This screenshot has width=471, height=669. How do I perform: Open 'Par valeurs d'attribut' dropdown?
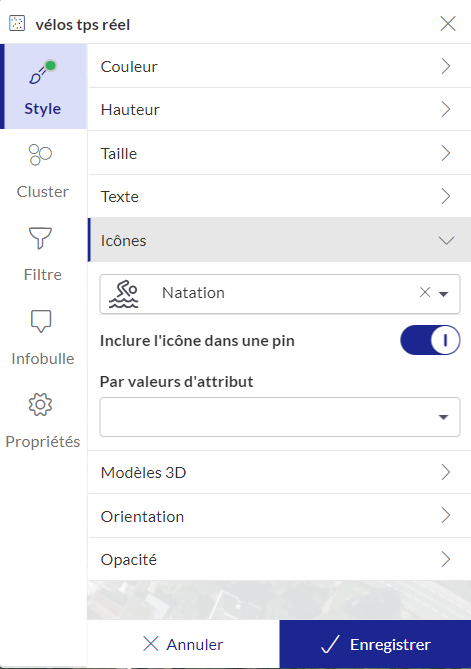280,417
